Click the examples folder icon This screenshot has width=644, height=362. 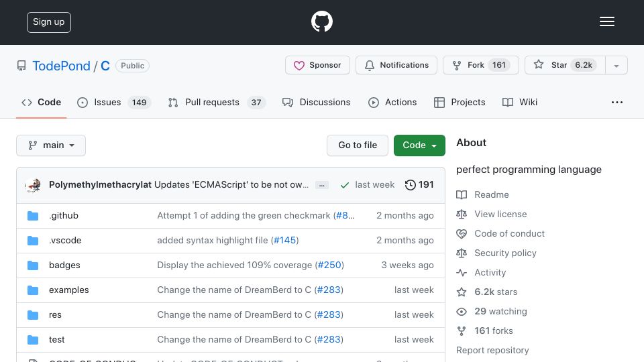(x=33, y=290)
